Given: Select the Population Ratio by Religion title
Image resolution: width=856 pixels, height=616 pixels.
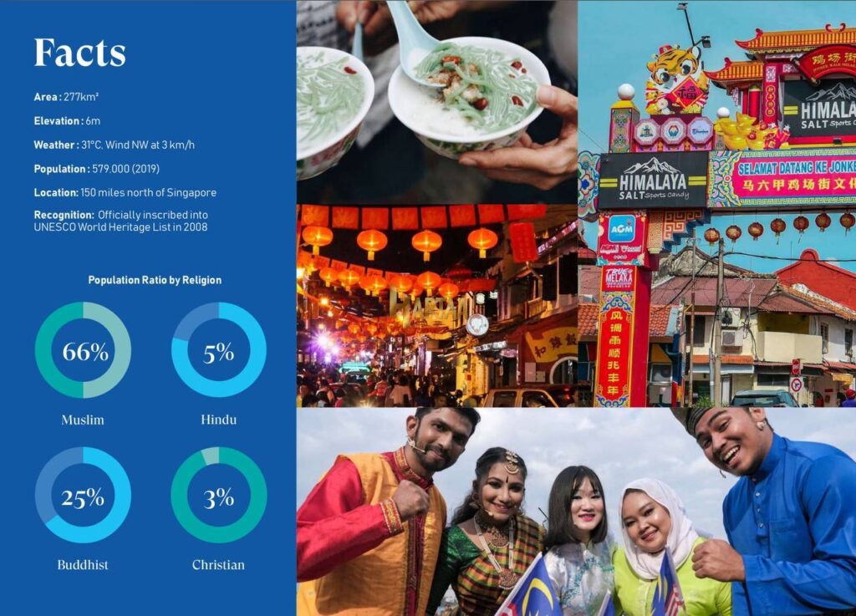Looking at the screenshot, I should [155, 280].
